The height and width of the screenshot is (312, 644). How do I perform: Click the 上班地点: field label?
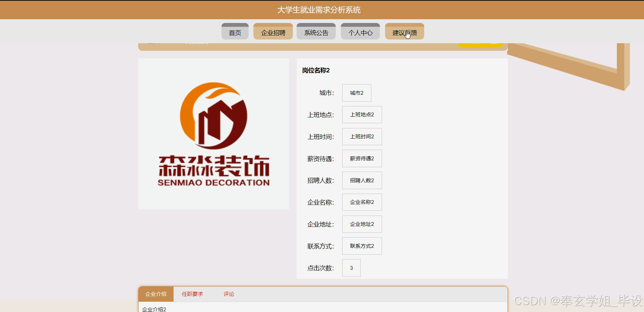321,115
